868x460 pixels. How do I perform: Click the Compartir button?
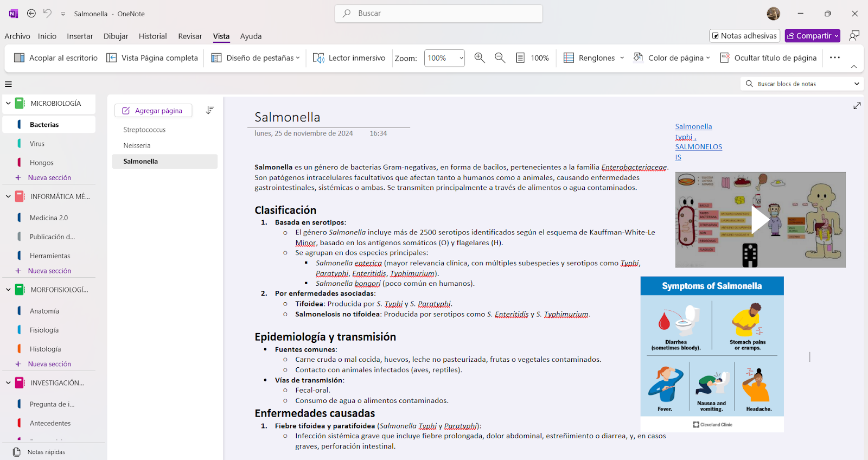point(812,36)
